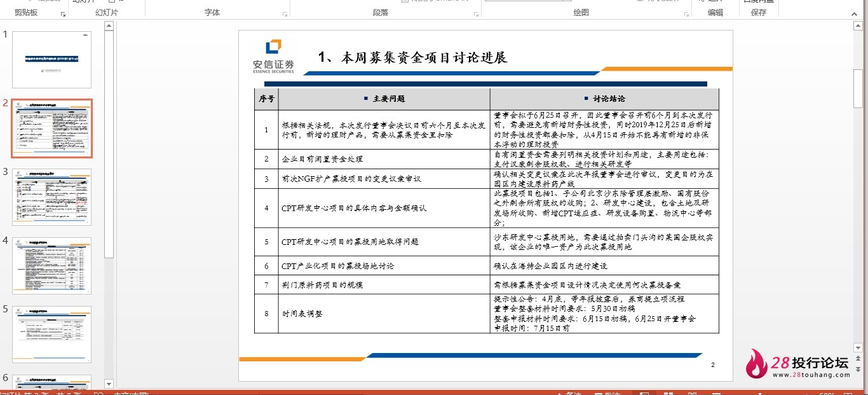Click the cell 企业目前闲置资金处理

384,159
